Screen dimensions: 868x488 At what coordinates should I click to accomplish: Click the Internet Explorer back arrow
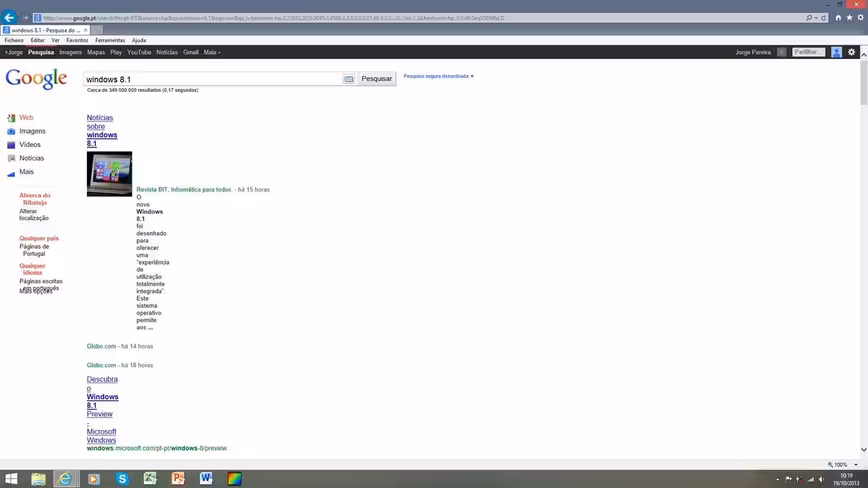pos(9,18)
